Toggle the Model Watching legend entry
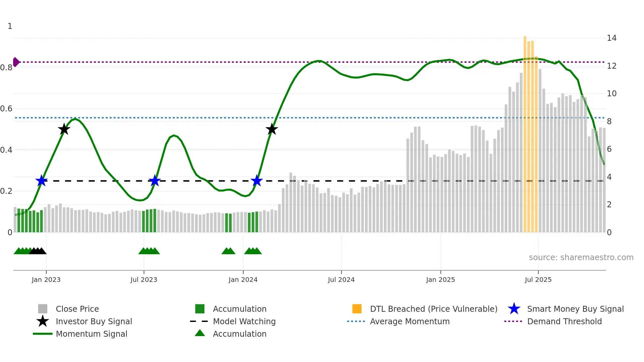The height and width of the screenshot is (362, 644). (x=244, y=322)
